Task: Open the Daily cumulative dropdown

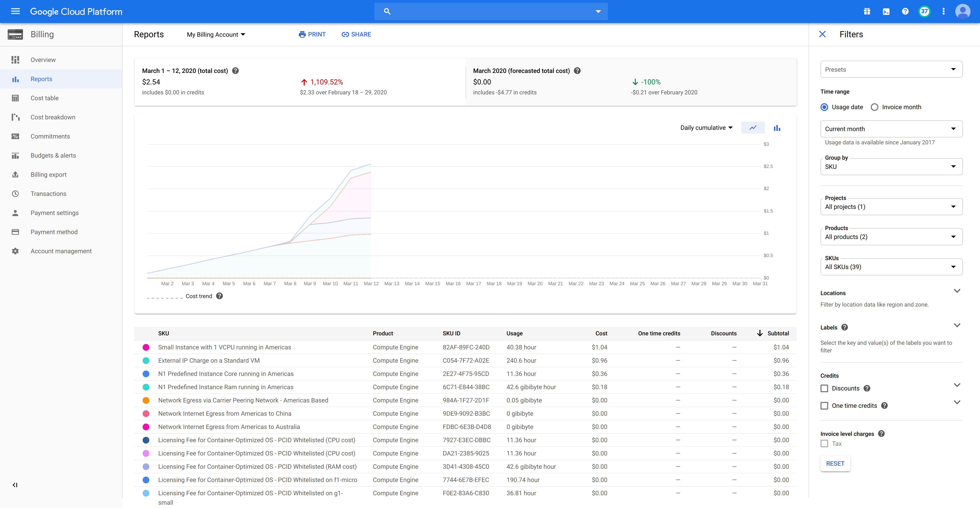Action: pos(706,128)
